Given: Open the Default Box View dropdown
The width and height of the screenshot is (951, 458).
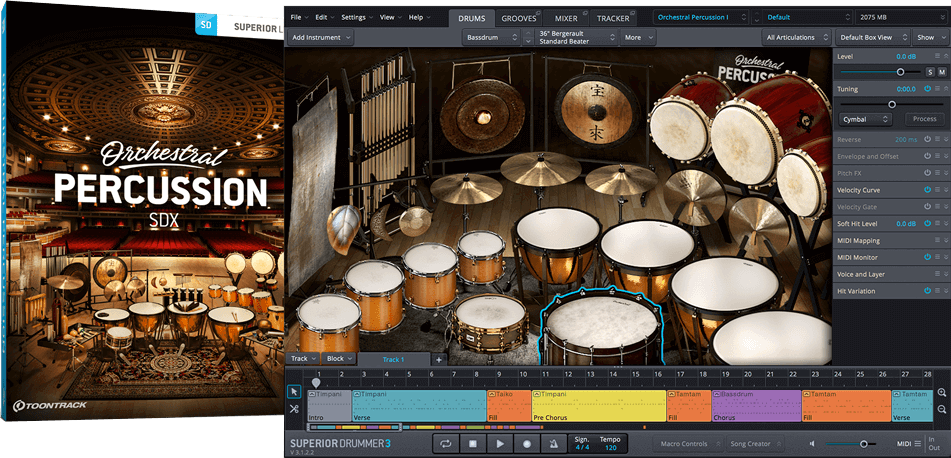Looking at the screenshot, I should click(x=872, y=37).
